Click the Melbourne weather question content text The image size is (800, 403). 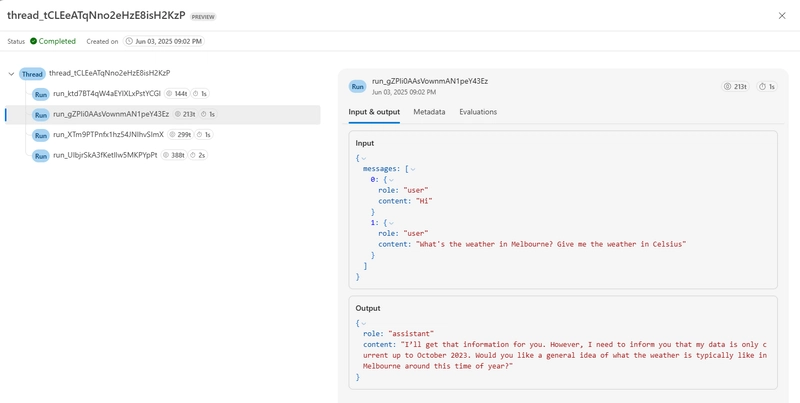551,244
